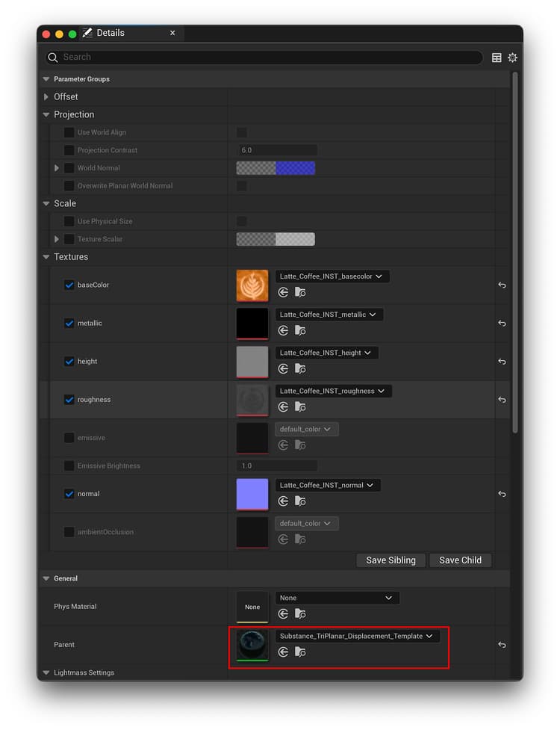The image size is (560, 730).
Task: Reset Parent material to default
Action: (502, 645)
